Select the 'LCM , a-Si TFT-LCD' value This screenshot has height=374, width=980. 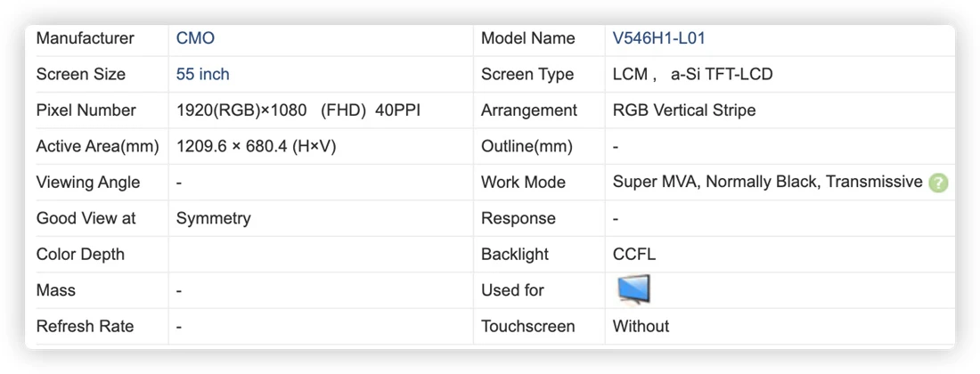click(692, 74)
